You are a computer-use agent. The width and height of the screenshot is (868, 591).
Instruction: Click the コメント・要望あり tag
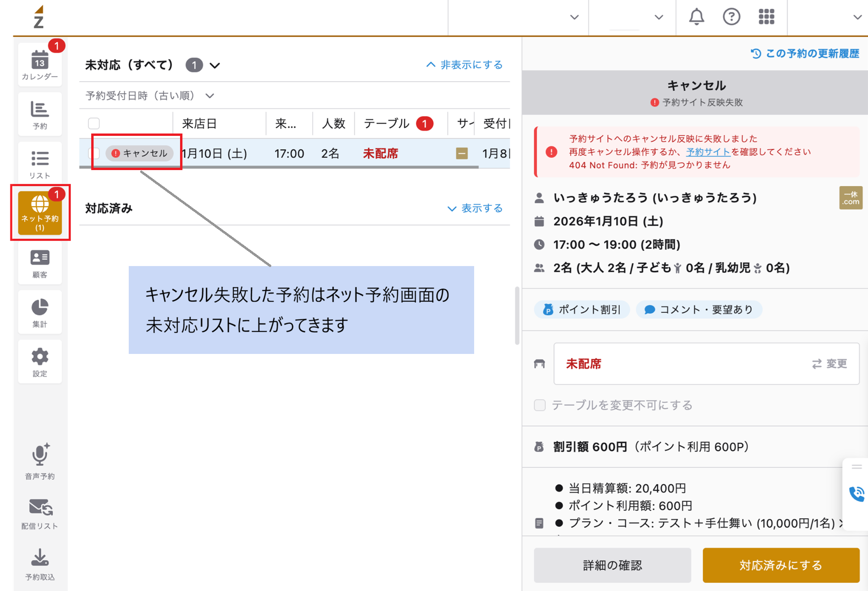pos(699,310)
